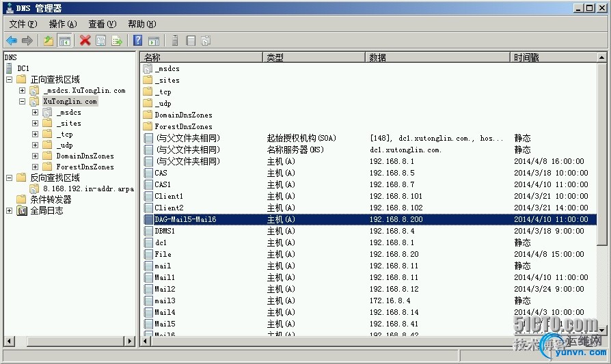Click the server icon in the toolbar
The height and width of the screenshot is (364, 611).
(175, 40)
